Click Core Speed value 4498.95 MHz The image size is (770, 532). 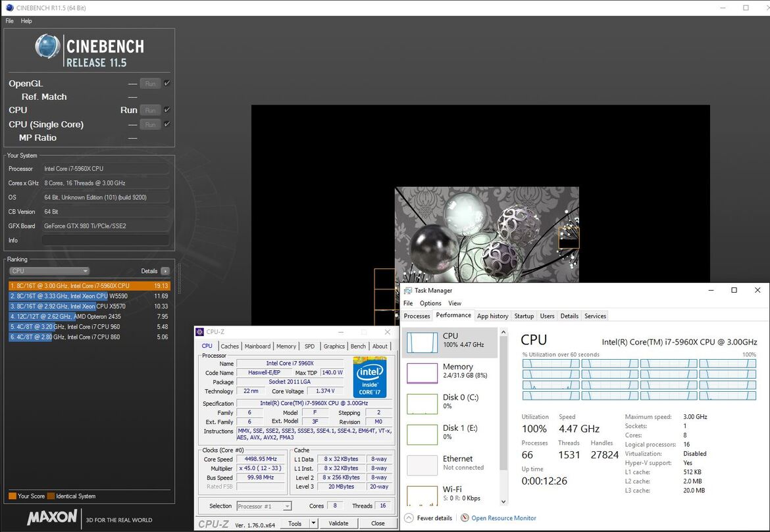click(x=261, y=459)
